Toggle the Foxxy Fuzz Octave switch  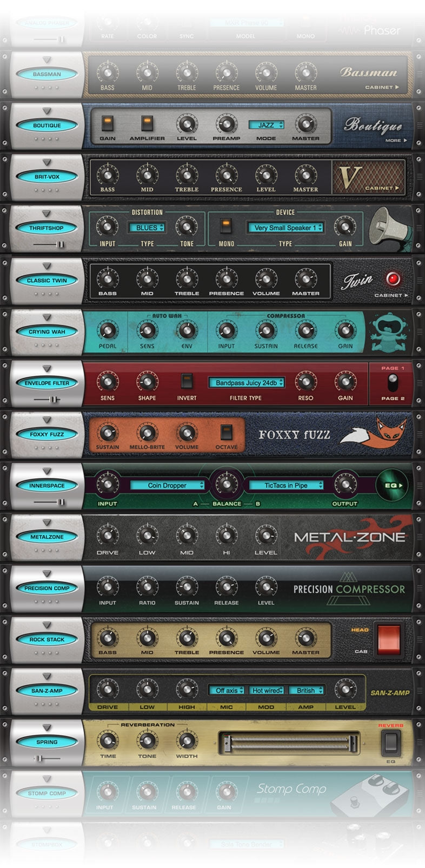pos(226,432)
